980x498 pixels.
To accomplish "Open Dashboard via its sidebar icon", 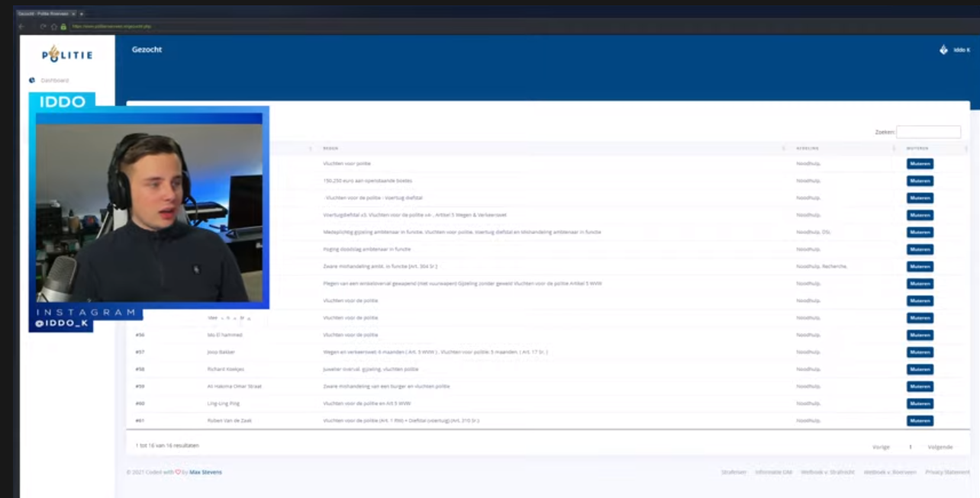I will click(x=32, y=80).
